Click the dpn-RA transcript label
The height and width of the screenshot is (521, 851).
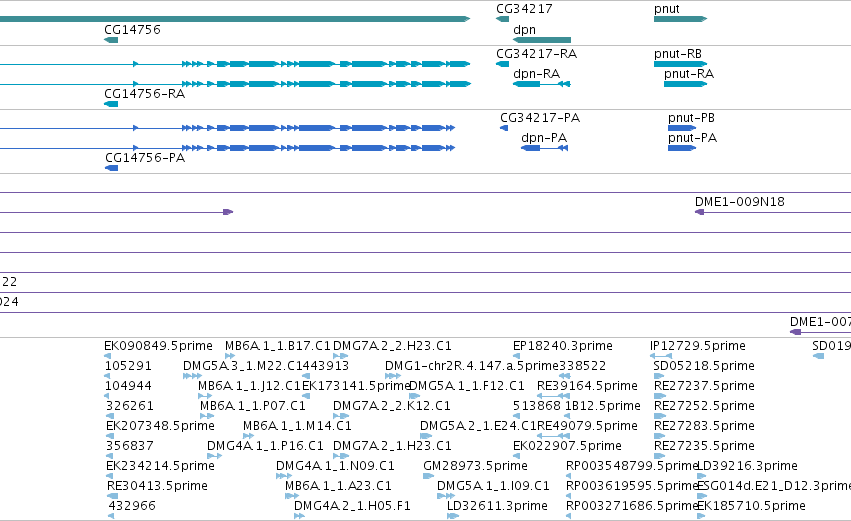(536, 74)
